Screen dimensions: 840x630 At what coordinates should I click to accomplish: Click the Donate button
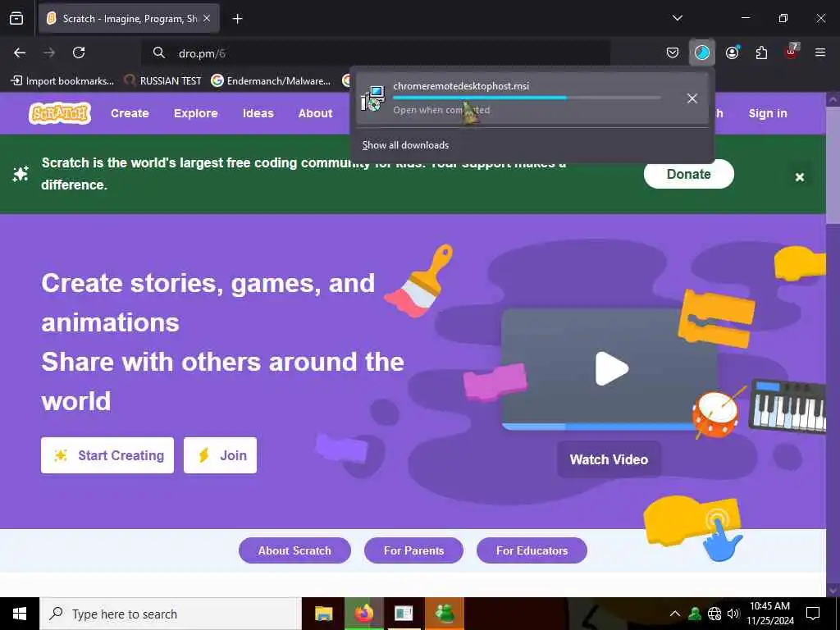(688, 174)
